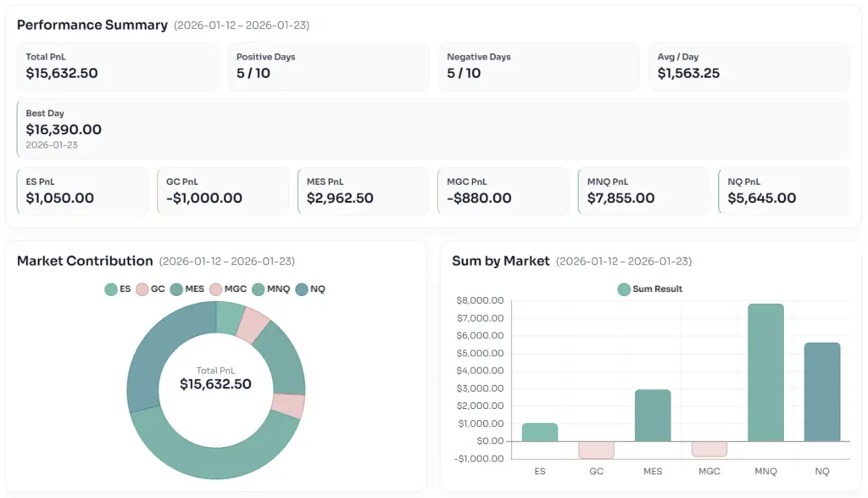
Task: Click the MES bar in Sum by Market
Action: (653, 415)
